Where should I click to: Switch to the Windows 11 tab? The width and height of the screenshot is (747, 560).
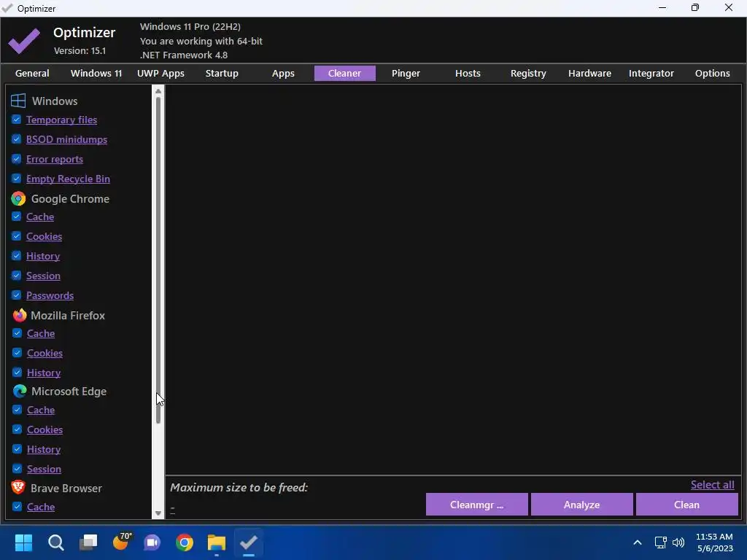[x=96, y=74]
